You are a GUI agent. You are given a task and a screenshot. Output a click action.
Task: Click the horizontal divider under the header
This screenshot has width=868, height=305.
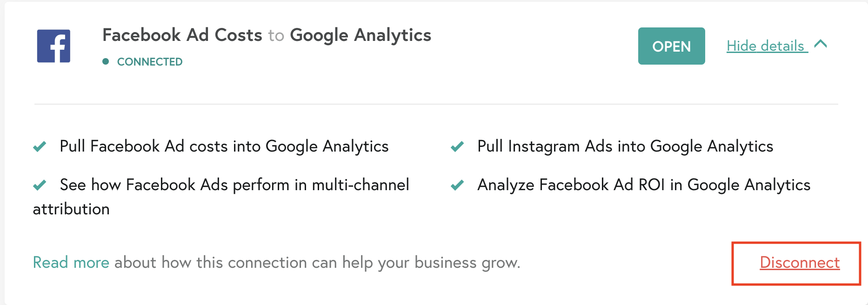[x=436, y=104]
